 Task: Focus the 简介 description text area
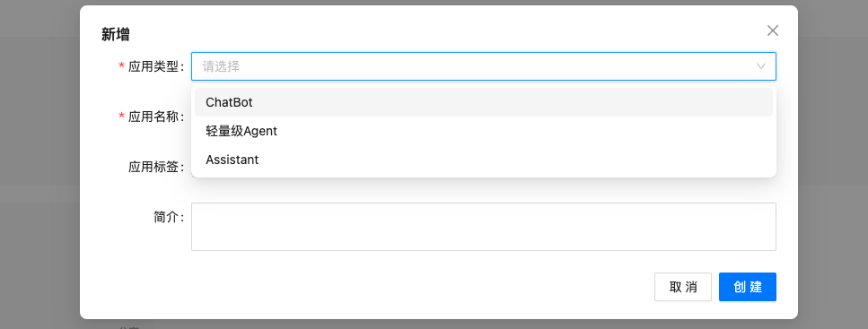click(483, 227)
